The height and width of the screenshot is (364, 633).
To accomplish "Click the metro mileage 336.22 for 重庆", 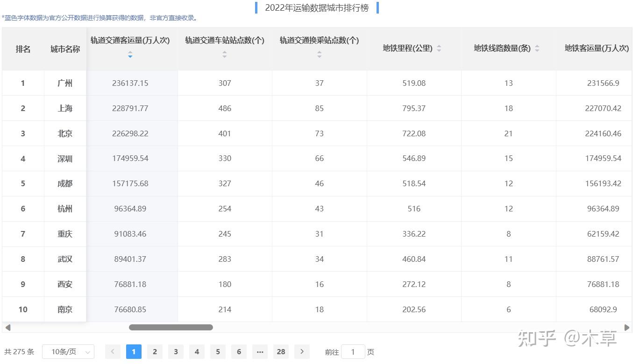I will point(414,234).
